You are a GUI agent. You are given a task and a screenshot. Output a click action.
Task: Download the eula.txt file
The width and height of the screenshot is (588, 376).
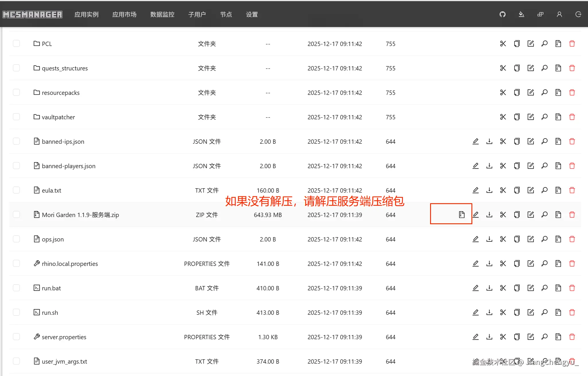point(489,190)
